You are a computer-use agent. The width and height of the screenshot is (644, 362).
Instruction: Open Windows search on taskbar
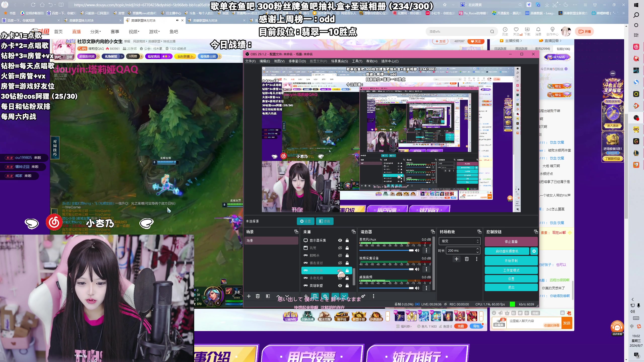click(636, 15)
